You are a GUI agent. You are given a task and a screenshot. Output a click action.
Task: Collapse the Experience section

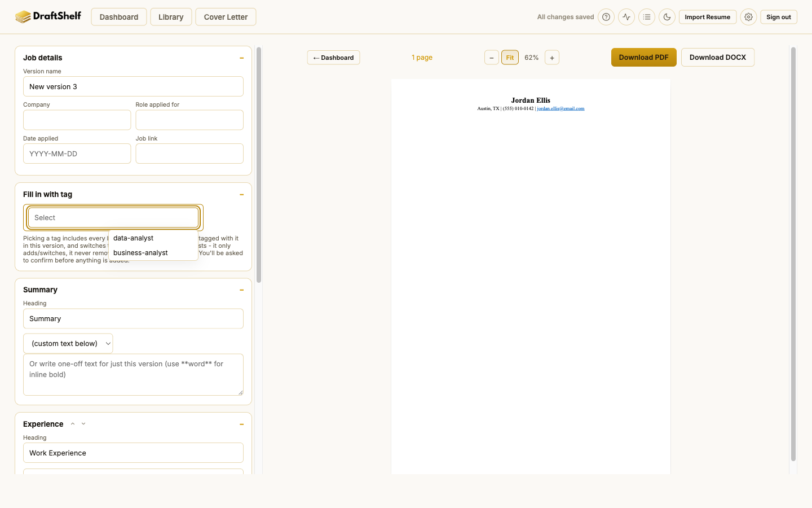pos(241,424)
